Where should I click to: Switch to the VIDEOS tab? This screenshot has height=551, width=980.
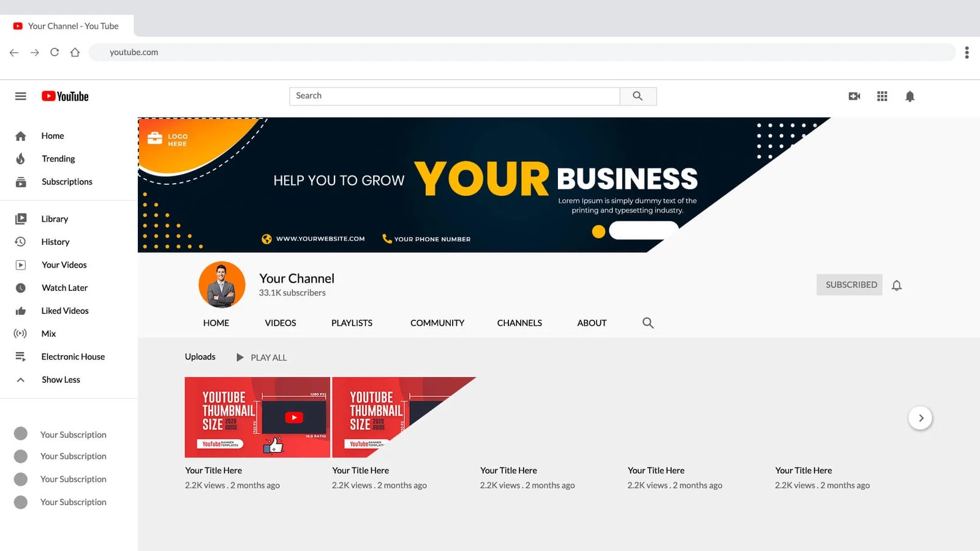[280, 323]
